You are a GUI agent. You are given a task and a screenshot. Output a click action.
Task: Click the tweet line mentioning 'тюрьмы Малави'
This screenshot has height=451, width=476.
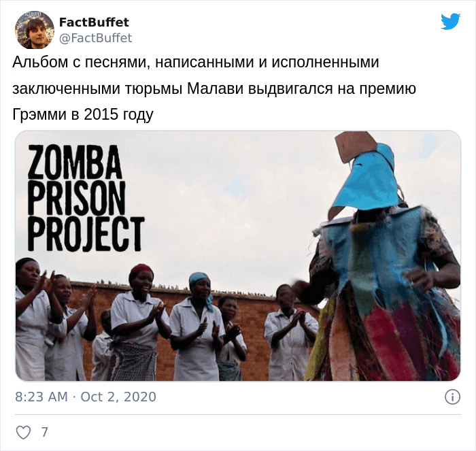[x=214, y=88]
